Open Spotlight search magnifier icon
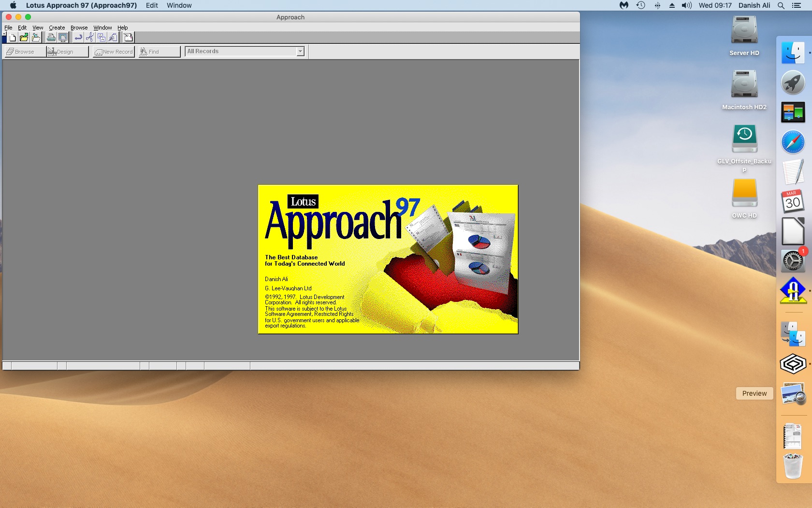Image resolution: width=812 pixels, height=508 pixels. click(781, 5)
